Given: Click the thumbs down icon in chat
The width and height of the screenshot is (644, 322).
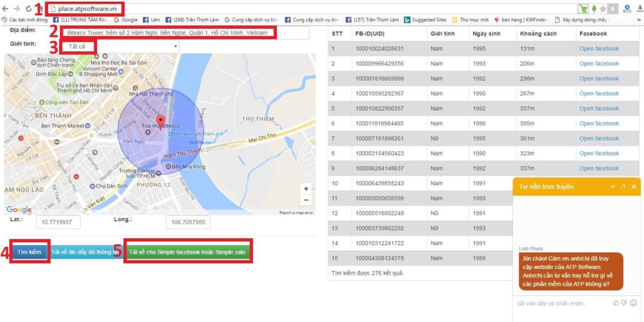Looking at the screenshot, I should tap(624, 303).
